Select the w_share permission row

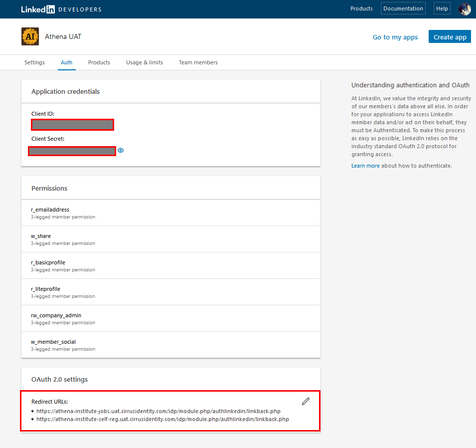coord(171,239)
